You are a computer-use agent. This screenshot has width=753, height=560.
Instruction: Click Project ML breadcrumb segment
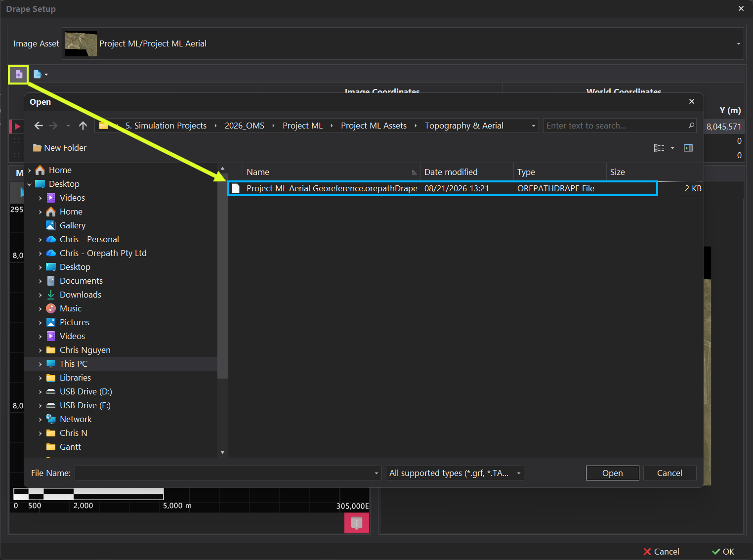(x=302, y=126)
